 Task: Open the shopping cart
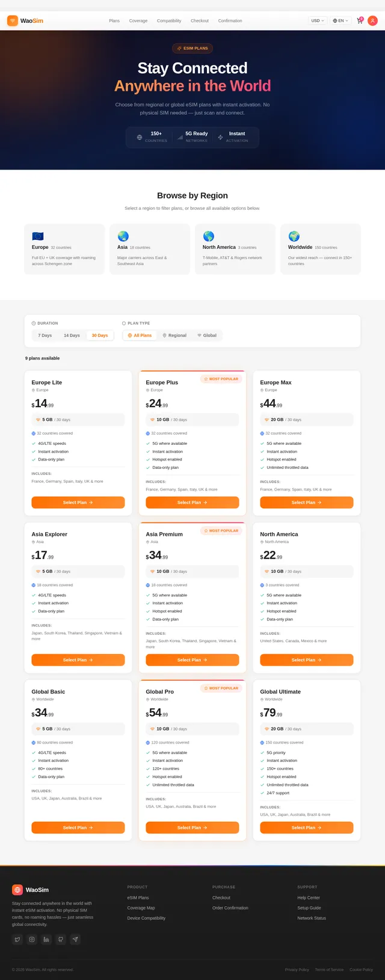point(360,20)
